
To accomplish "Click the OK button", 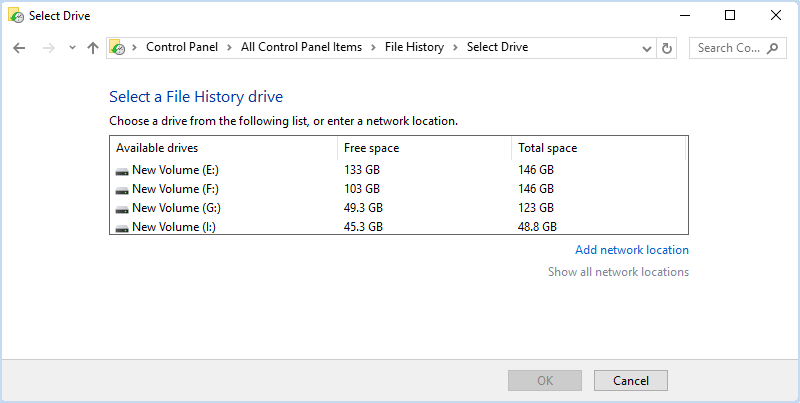I will [x=545, y=381].
